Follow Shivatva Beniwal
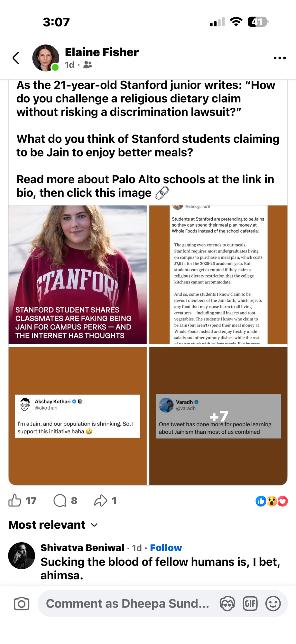The width and height of the screenshot is (296, 644). pos(166,548)
